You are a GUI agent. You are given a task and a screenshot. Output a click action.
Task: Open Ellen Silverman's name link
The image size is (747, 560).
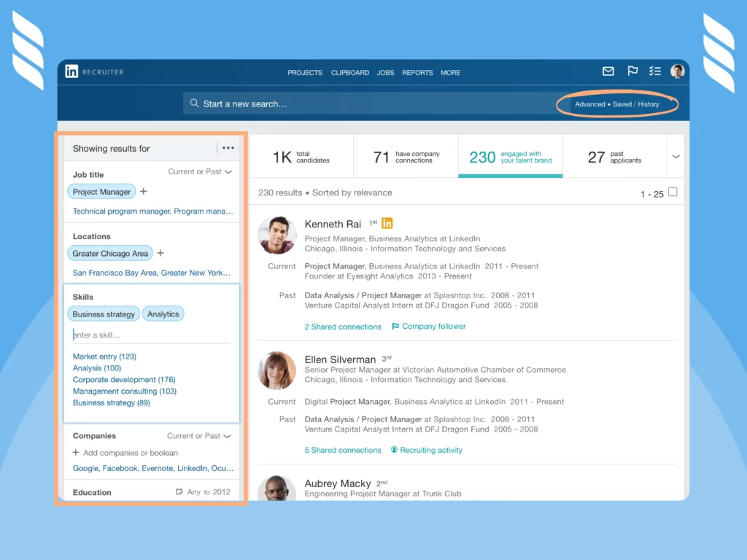point(340,359)
